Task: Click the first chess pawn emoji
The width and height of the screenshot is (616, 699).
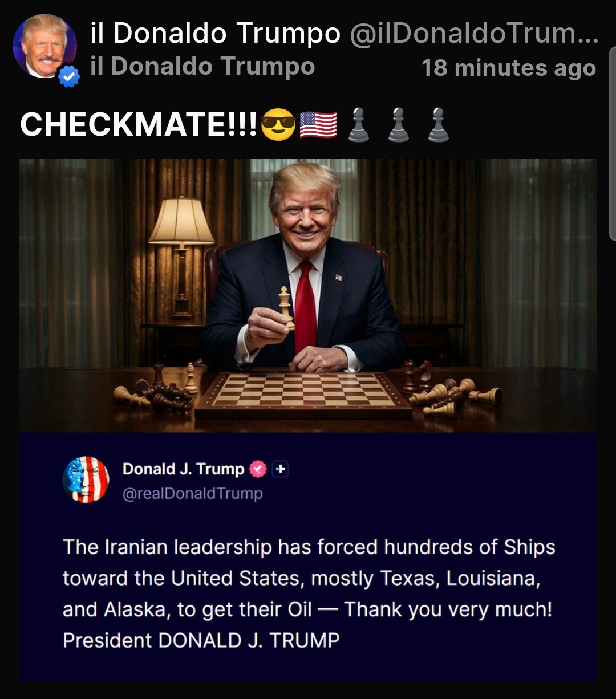Action: (x=359, y=124)
